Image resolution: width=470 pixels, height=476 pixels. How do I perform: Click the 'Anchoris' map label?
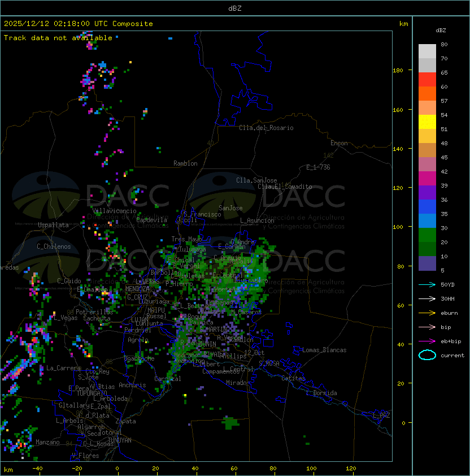[x=132, y=385]
